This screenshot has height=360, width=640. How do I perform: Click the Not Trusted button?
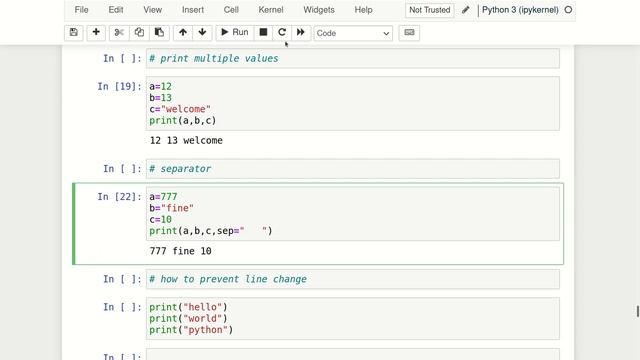[x=429, y=10]
